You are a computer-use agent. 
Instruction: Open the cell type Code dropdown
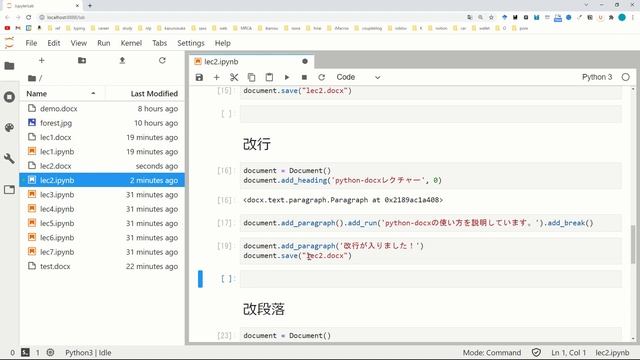(358, 77)
